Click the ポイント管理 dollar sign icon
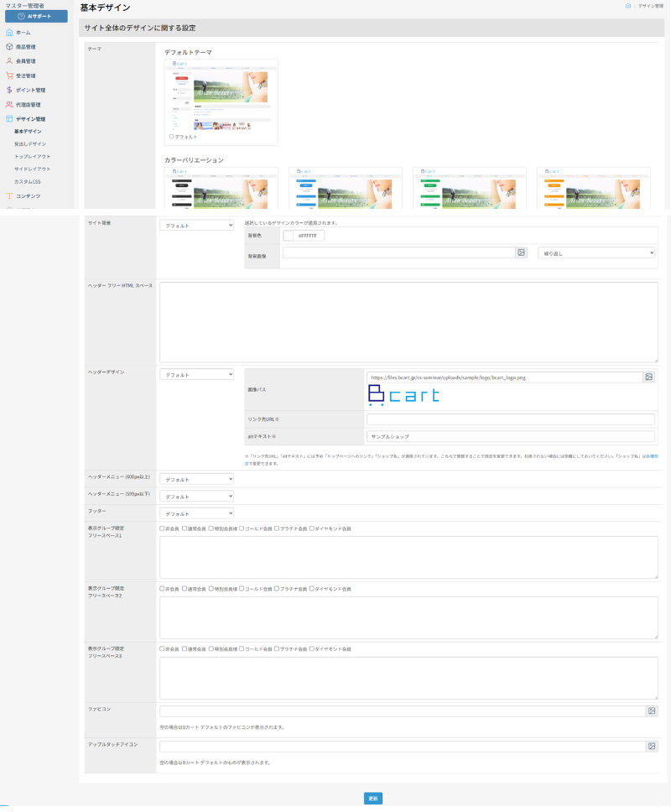 click(9, 90)
